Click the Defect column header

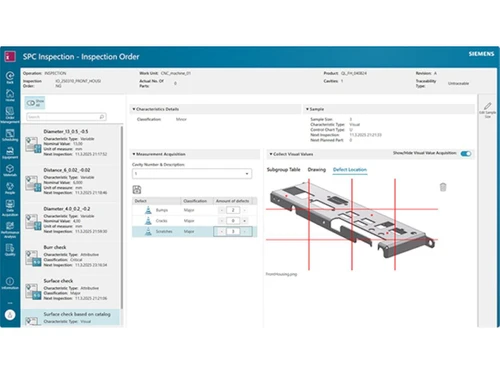coord(157,201)
